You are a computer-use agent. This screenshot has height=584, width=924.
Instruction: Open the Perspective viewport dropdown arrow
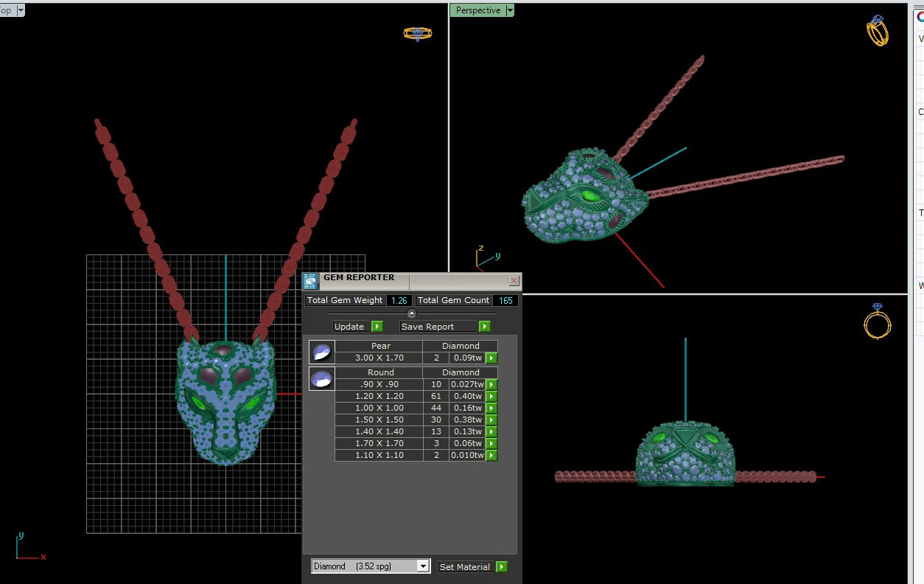pyautogui.click(x=510, y=10)
